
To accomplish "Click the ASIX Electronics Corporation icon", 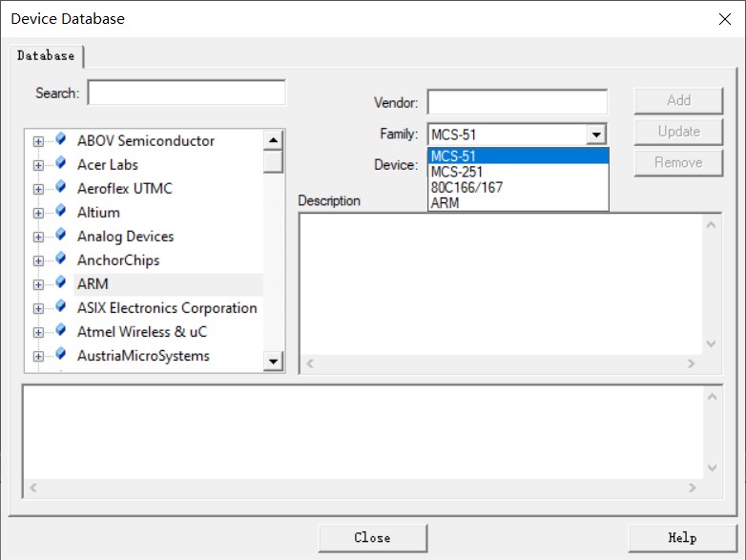I will tap(60, 306).
